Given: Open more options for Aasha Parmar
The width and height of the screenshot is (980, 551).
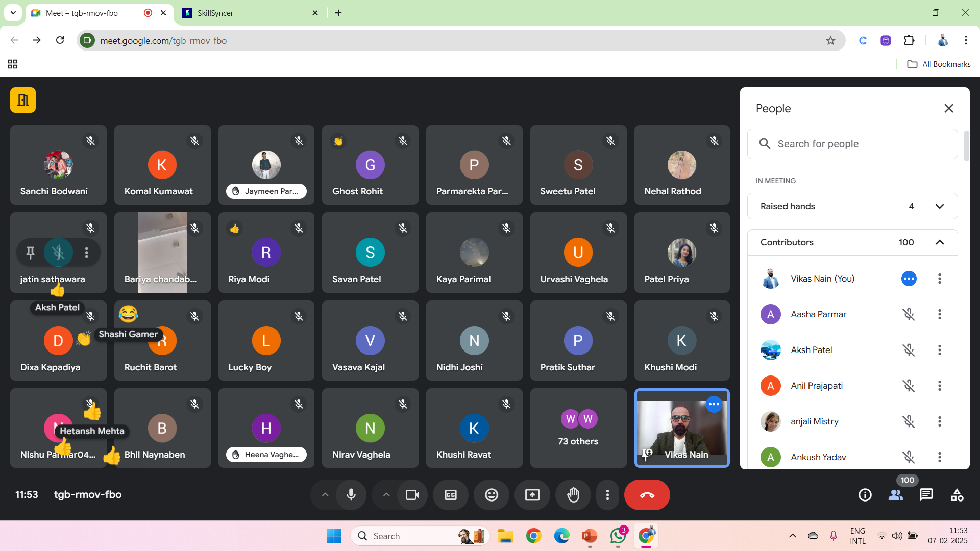Looking at the screenshot, I should point(939,314).
